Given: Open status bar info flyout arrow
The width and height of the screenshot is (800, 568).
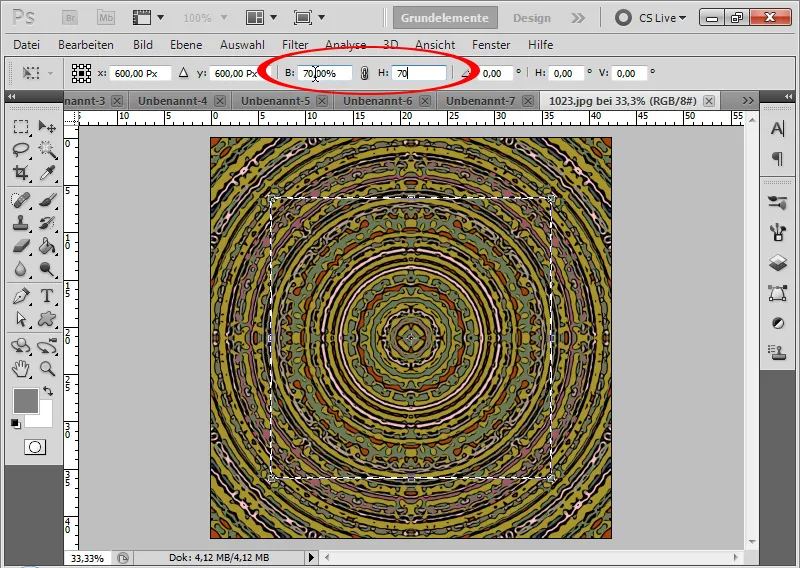Looking at the screenshot, I should click(311, 557).
